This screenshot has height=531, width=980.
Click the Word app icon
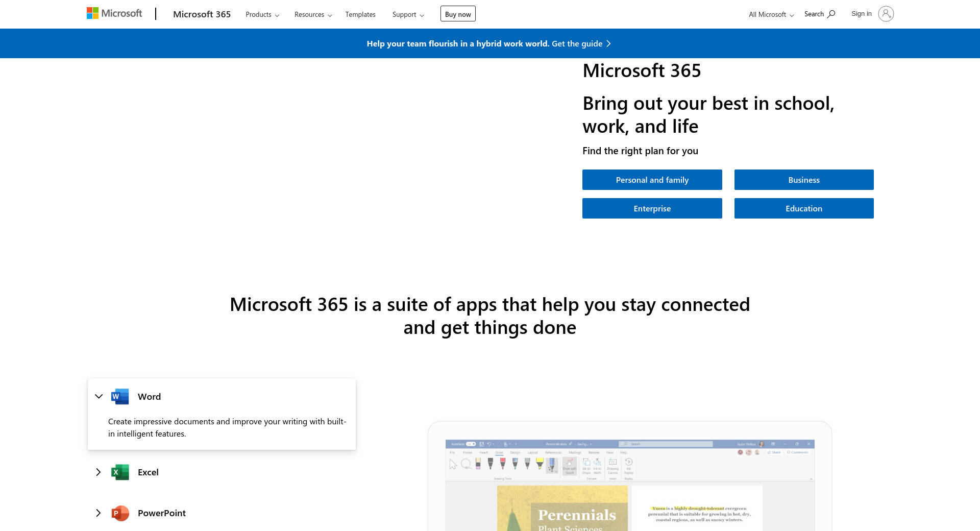click(x=120, y=397)
